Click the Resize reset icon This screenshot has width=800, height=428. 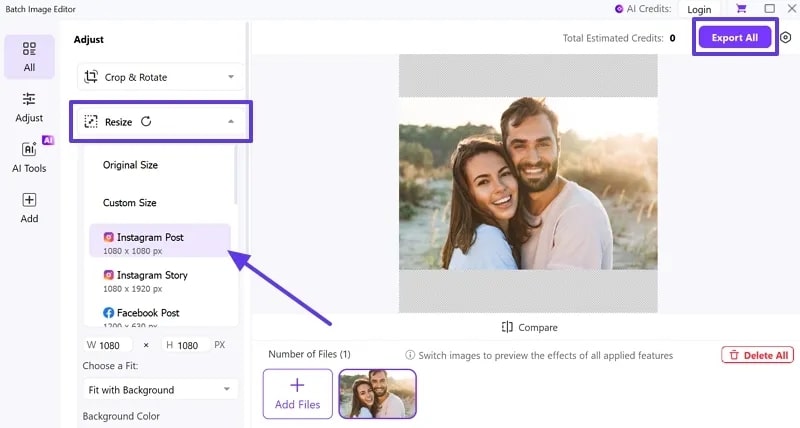point(146,121)
